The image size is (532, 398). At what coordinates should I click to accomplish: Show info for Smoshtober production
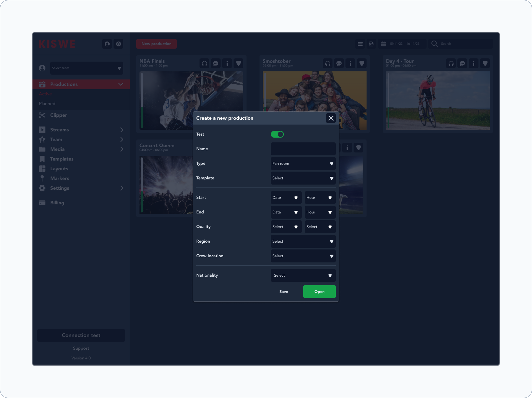350,64
